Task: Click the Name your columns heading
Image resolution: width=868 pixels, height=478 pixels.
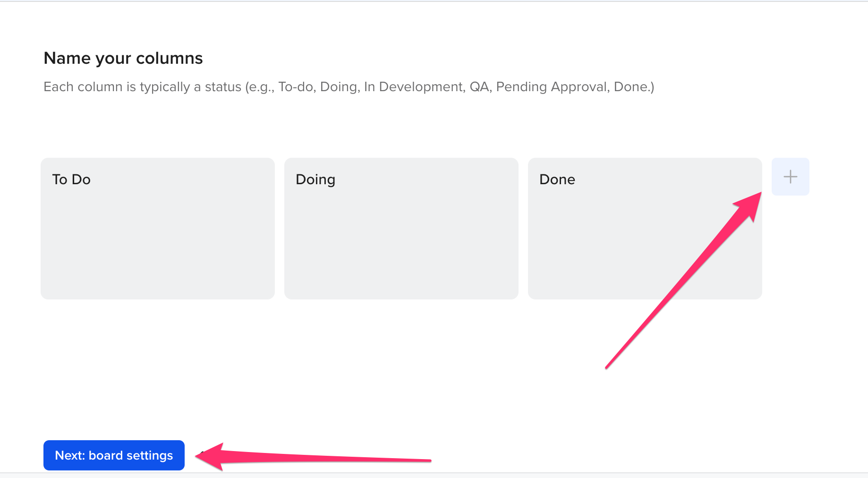Action: (123, 58)
